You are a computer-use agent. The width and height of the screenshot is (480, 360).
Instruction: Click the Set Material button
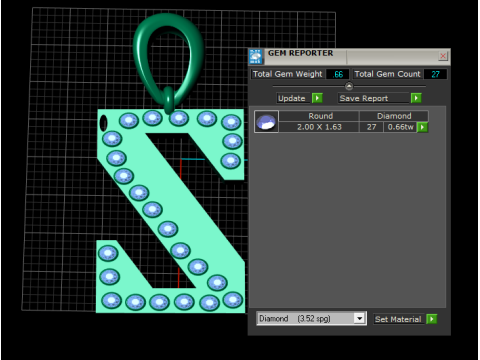398,319
